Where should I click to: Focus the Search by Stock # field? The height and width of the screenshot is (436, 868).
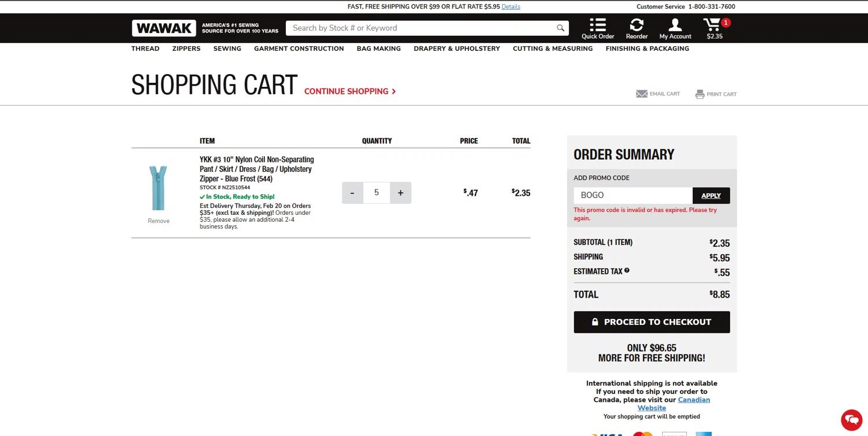click(420, 28)
